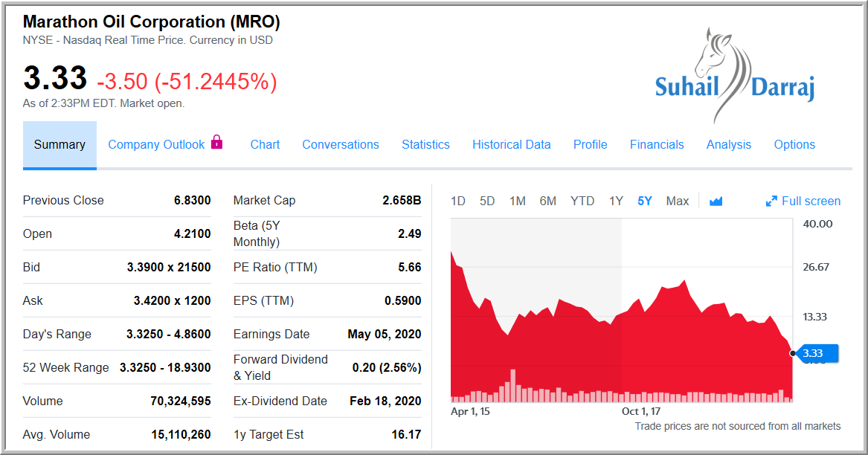
Task: Click the red -3.50 (-51.2445%) change
Action: 187,81
